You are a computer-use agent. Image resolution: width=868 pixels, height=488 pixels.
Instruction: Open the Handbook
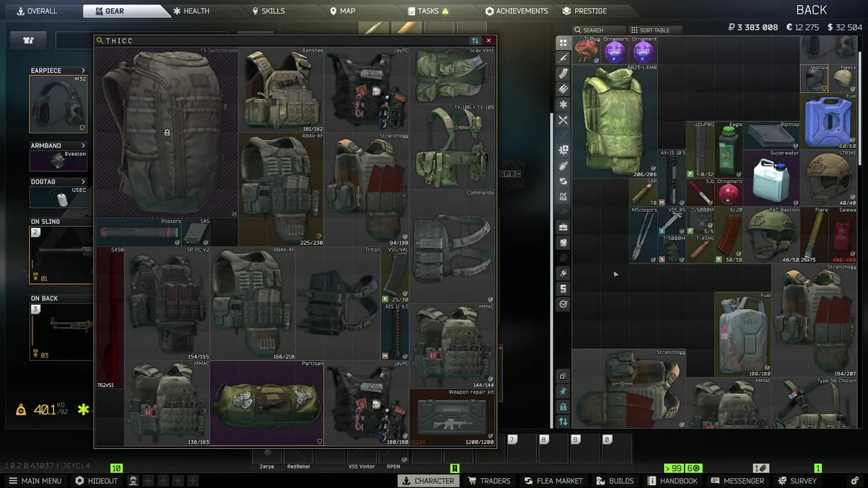(x=672, y=481)
